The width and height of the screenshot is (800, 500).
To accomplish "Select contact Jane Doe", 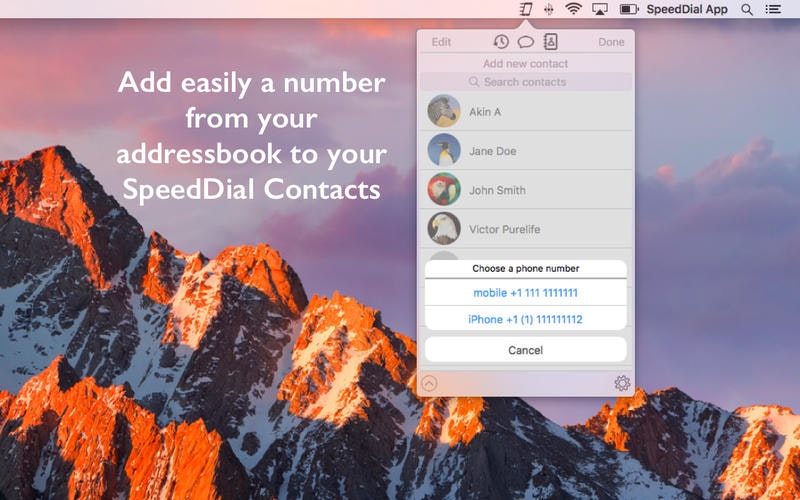I will (x=526, y=151).
